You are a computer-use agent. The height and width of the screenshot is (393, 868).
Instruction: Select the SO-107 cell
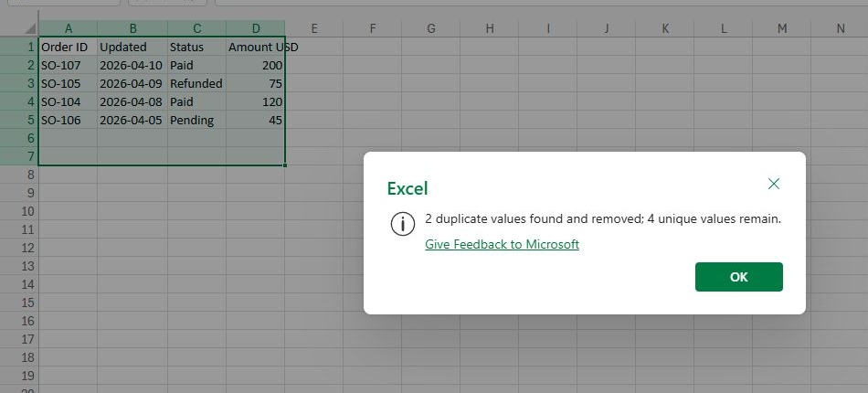click(69, 65)
